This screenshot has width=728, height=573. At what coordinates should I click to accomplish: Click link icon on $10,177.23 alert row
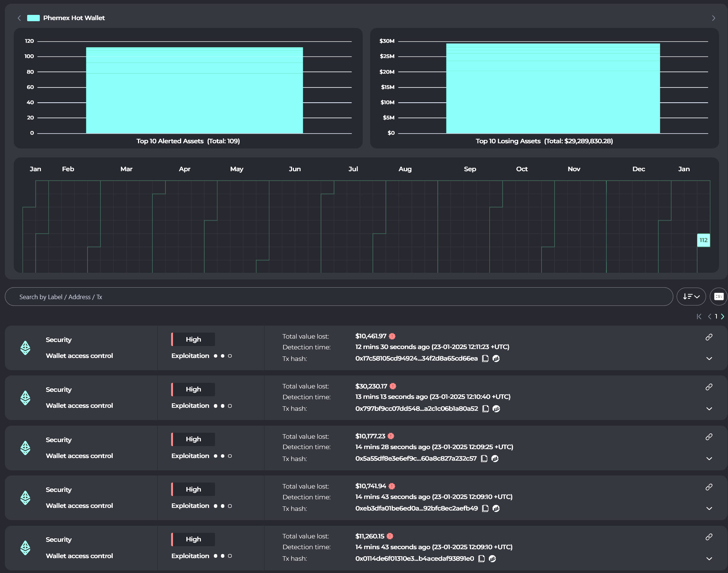pyautogui.click(x=709, y=437)
